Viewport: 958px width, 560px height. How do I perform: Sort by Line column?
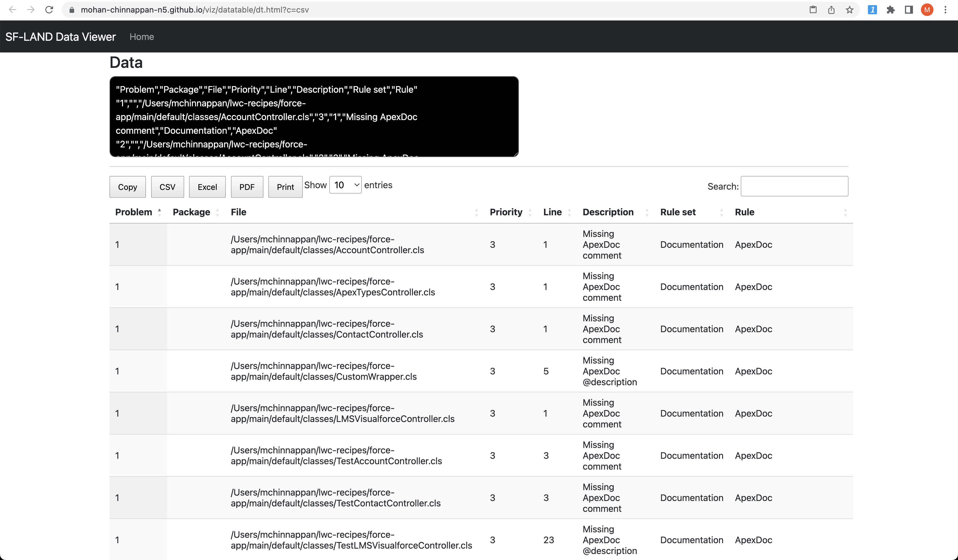[557, 212]
